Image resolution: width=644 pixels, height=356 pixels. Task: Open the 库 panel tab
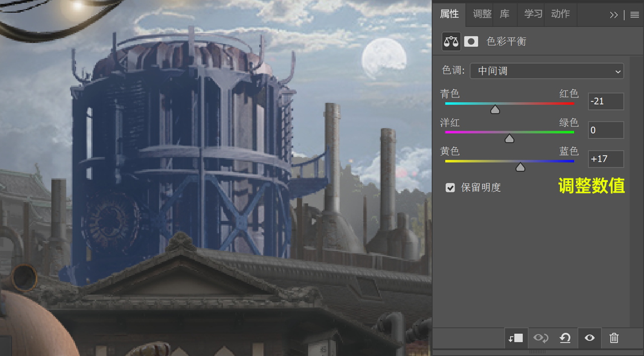[505, 14]
